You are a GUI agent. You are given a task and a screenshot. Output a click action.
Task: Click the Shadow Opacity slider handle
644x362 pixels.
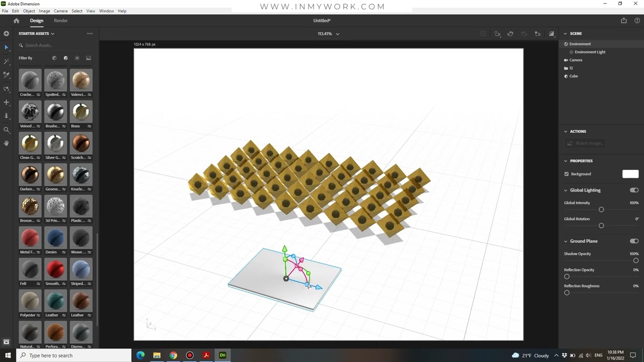tap(636, 260)
